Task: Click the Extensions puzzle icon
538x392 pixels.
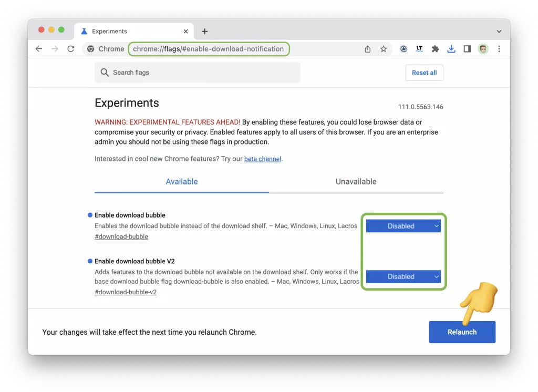Action: [x=436, y=48]
